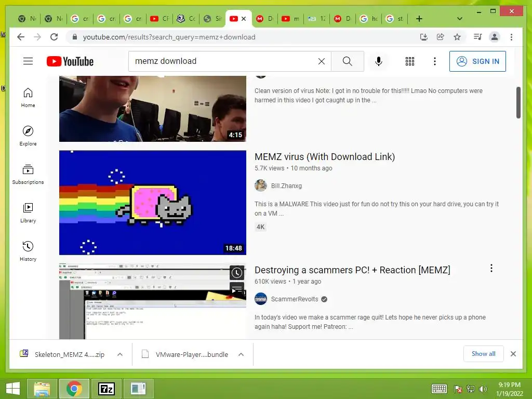
Task: Open three-dot menu for scammers PC video
Action: 491,269
